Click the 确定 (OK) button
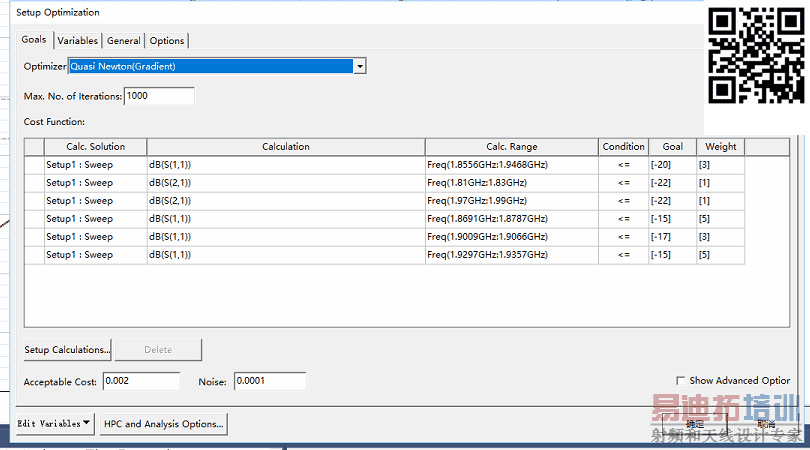Screen dimensions: 810x450 pyautogui.click(x=694, y=425)
